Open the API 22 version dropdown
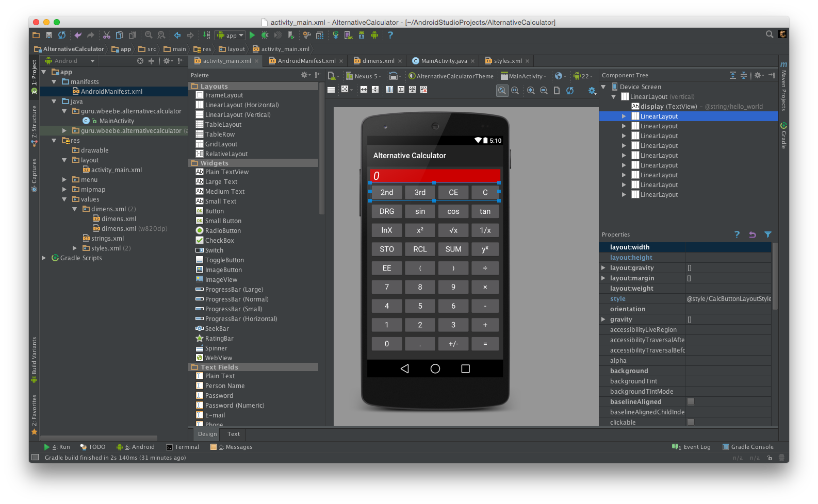Viewport: 818px width, 504px height. tap(583, 76)
